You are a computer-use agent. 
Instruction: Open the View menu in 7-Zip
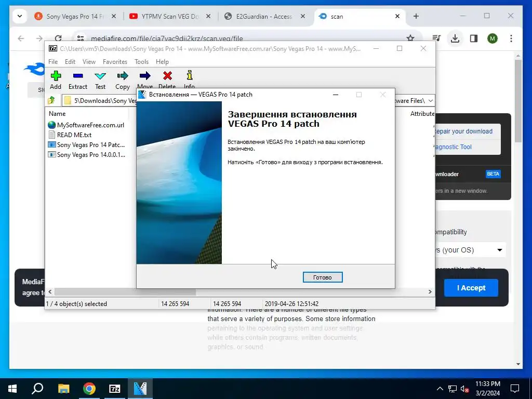(x=89, y=62)
